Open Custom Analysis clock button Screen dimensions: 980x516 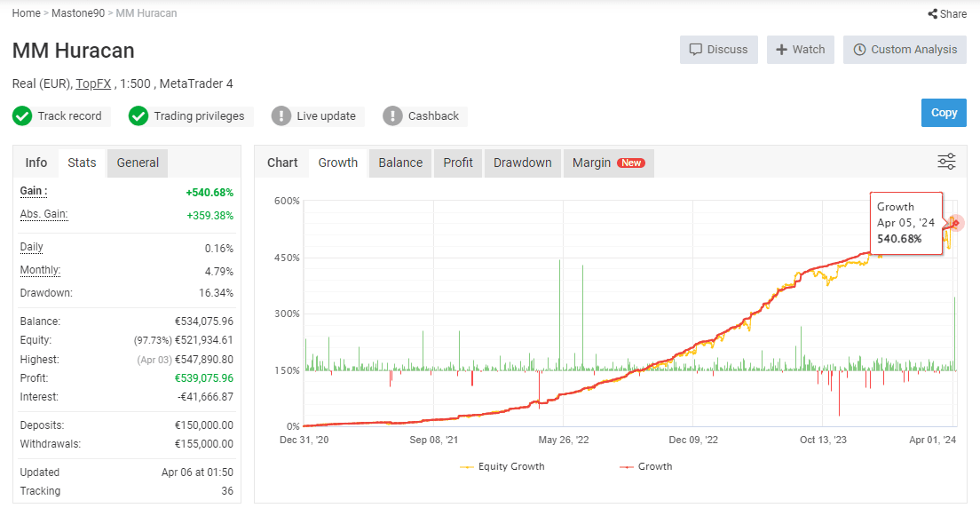point(905,50)
